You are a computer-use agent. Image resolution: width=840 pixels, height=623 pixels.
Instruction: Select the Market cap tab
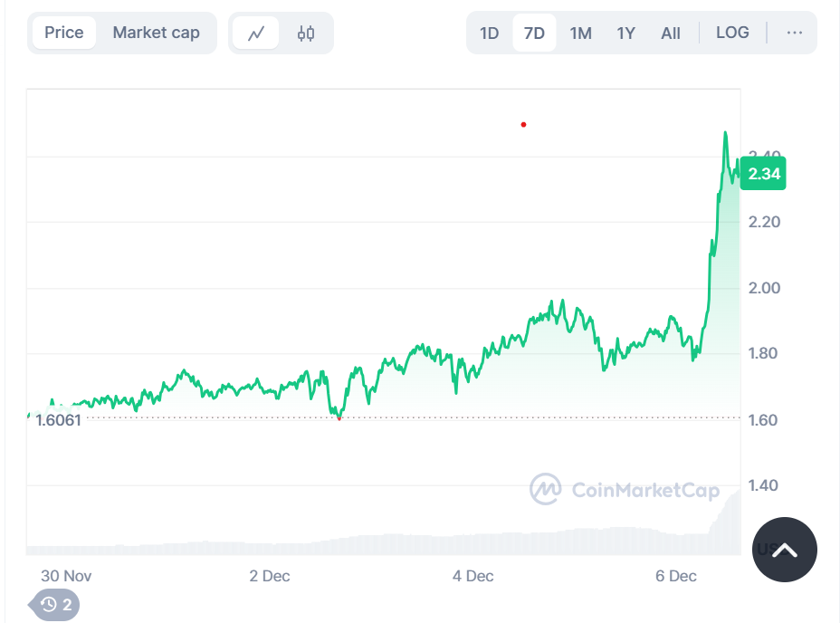point(156,33)
